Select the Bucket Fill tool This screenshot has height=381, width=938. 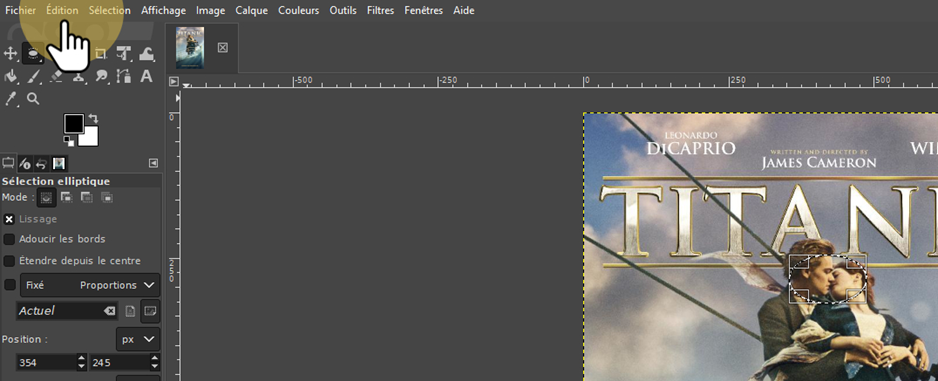11,76
